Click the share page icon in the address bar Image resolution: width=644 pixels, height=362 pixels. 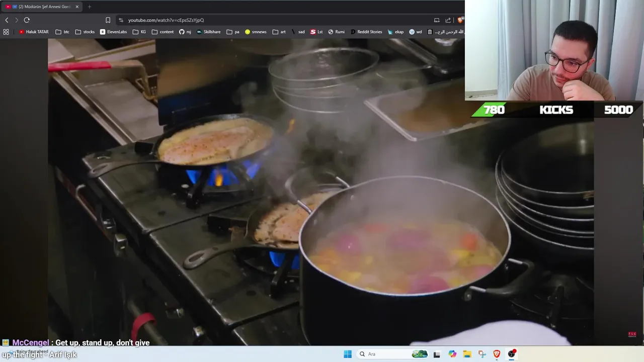448,20
